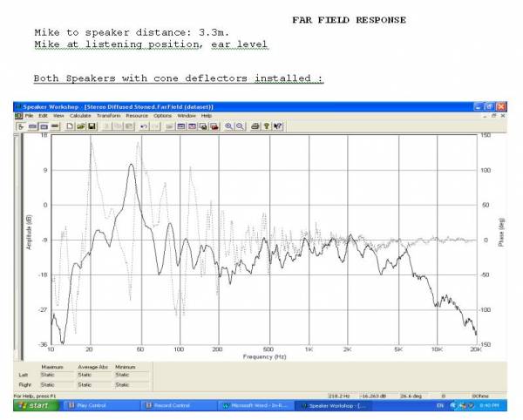Click the Right Maximum Static field

tap(56, 385)
